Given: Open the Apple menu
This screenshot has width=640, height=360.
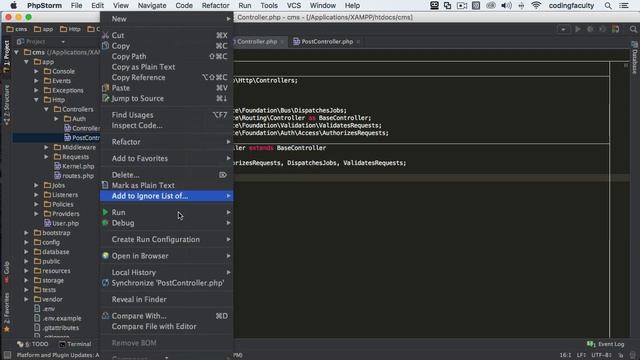Looking at the screenshot, I should [13, 6].
